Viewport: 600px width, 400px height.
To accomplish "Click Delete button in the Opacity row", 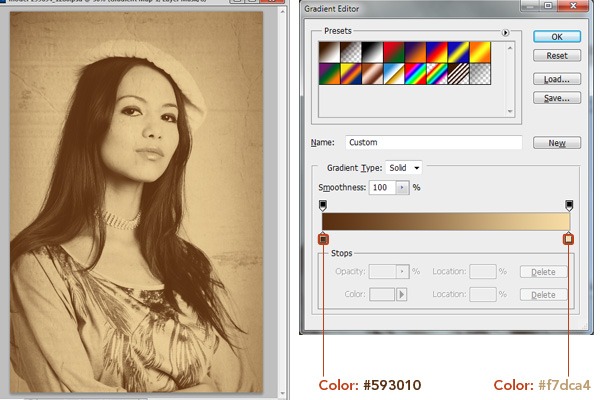I will click(543, 272).
